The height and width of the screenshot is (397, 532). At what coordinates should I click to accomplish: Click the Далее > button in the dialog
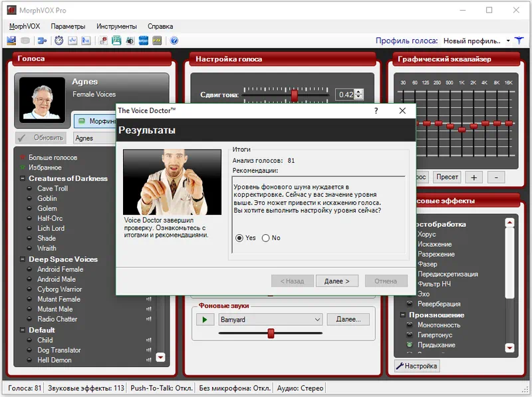click(337, 281)
